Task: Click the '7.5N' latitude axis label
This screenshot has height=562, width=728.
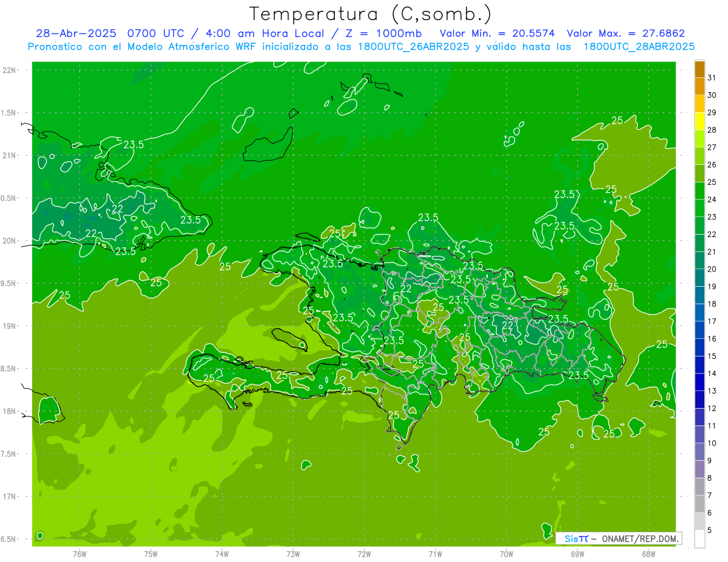Action: (9, 453)
